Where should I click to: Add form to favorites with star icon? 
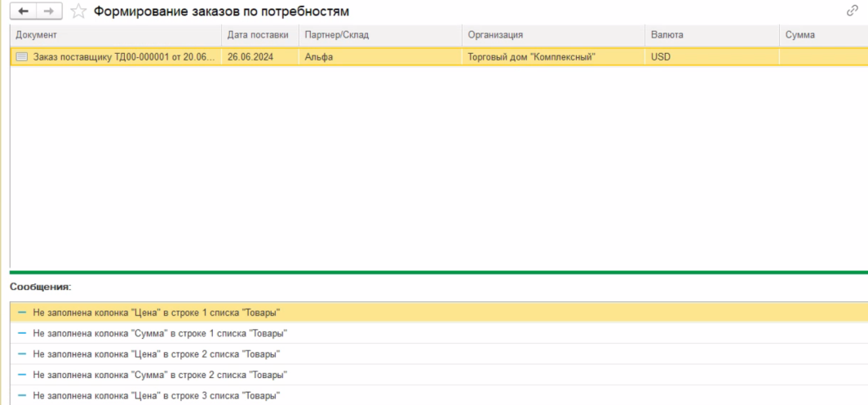78,11
